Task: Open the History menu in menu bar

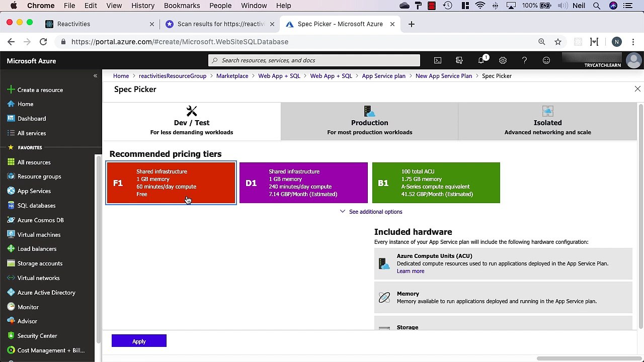Action: pos(143,6)
